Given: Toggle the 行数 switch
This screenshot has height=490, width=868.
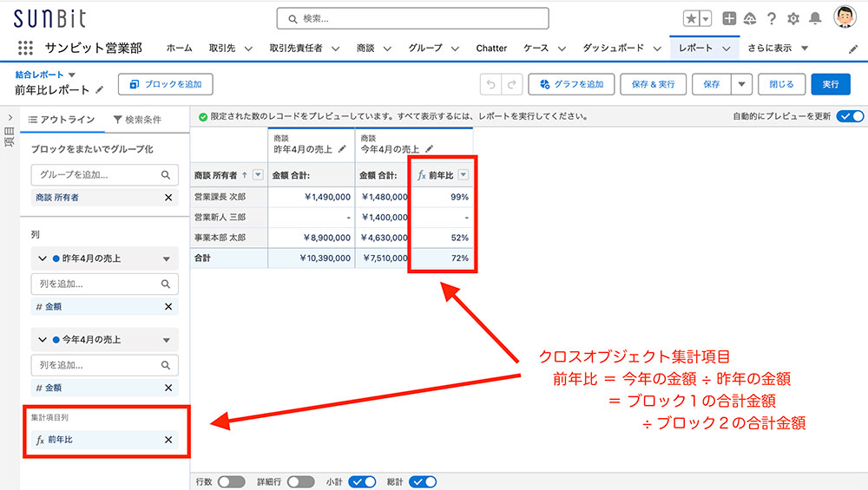Looking at the screenshot, I should [x=231, y=481].
